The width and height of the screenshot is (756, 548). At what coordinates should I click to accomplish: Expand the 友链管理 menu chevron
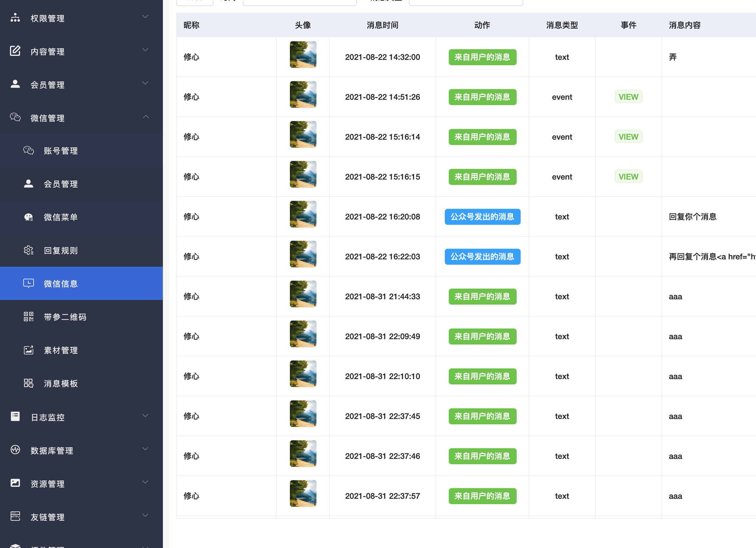[145, 516]
